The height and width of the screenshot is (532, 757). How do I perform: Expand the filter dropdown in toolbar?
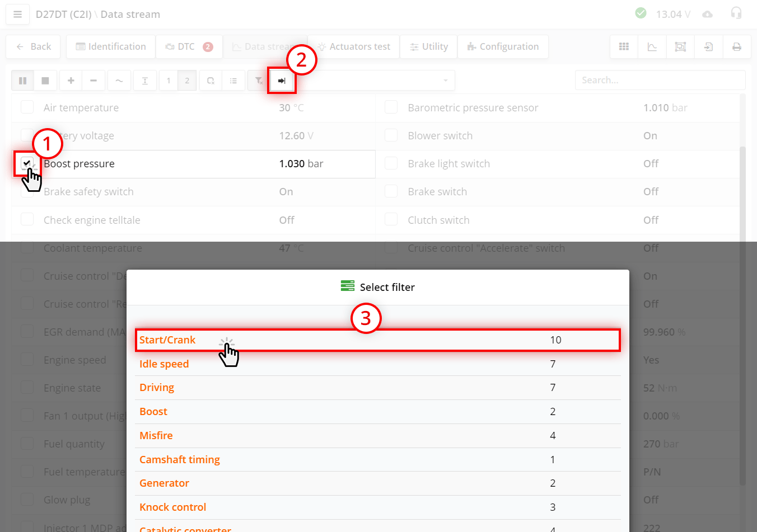point(445,81)
